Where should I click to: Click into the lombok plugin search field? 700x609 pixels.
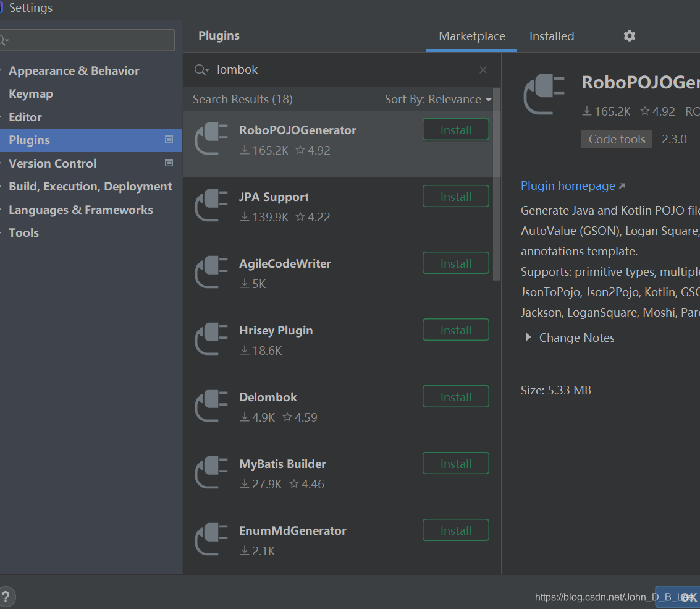pyautogui.click(x=342, y=70)
